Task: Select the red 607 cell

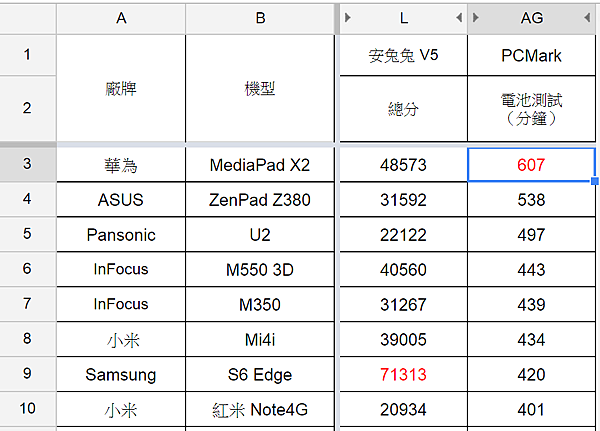Action: [x=532, y=165]
